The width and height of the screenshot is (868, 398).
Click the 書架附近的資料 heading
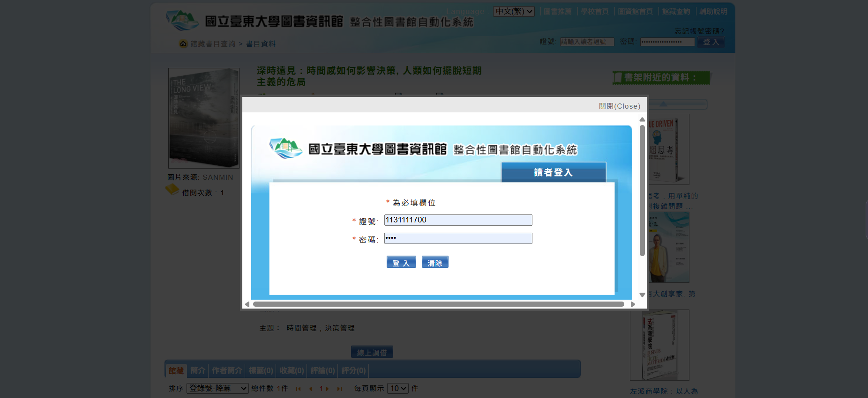(661, 78)
